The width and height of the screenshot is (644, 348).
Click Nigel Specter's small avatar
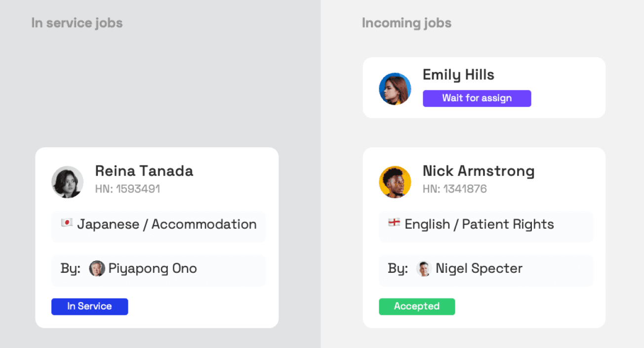click(x=424, y=268)
